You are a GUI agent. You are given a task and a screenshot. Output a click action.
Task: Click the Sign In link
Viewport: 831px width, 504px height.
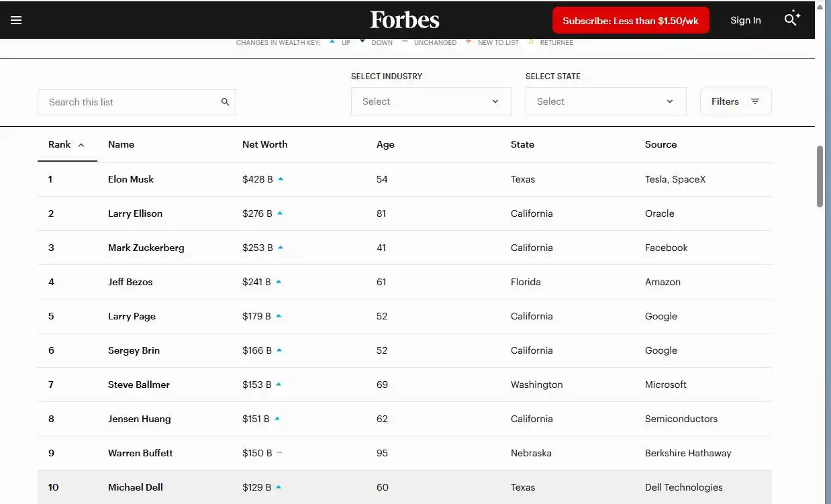tap(745, 20)
